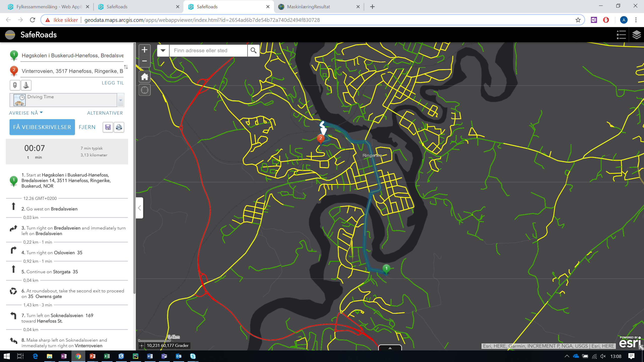
Task: Print the directions with printer icon
Action: pyautogui.click(x=119, y=127)
